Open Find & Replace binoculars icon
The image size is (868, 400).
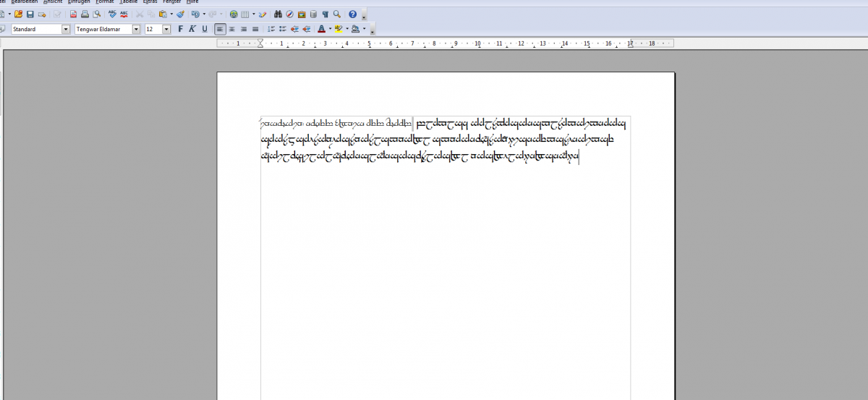pyautogui.click(x=278, y=14)
